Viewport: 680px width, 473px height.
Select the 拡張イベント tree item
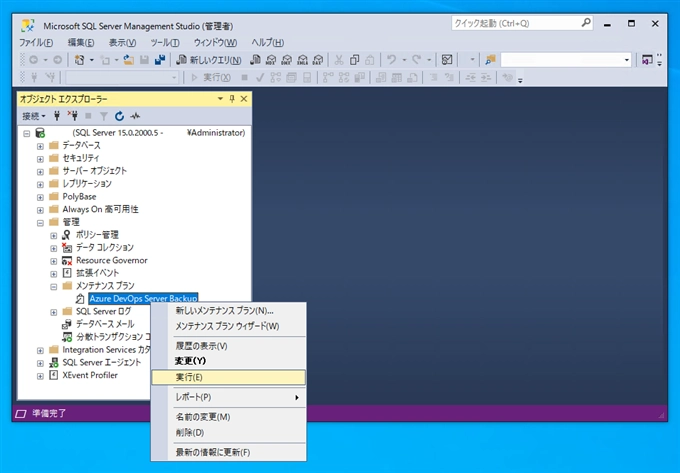click(97, 273)
